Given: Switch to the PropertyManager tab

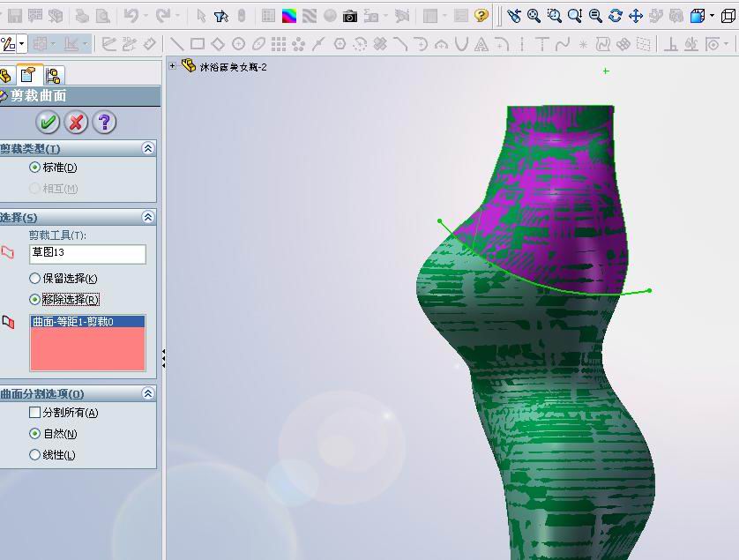Looking at the screenshot, I should 29,75.
